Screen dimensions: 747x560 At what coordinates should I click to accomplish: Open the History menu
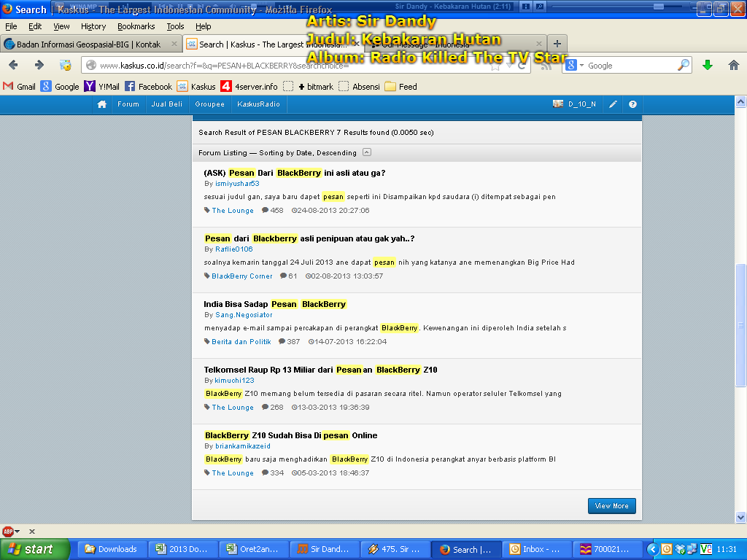(93, 26)
